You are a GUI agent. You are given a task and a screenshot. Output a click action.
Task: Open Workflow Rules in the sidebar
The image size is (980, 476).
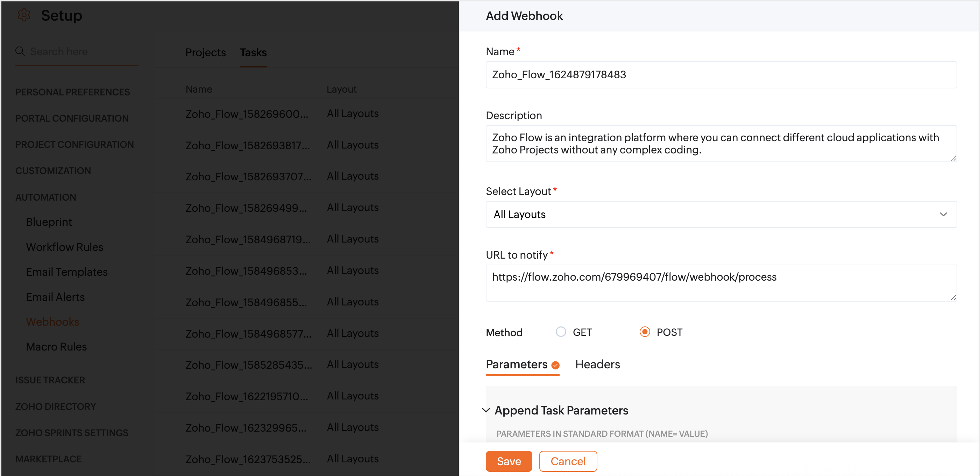point(65,247)
